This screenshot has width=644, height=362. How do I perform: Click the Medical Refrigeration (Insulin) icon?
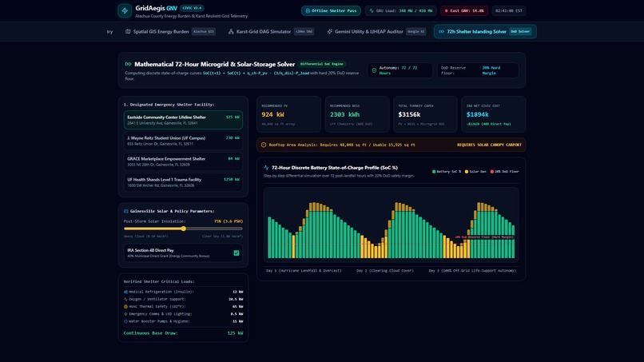click(x=125, y=292)
